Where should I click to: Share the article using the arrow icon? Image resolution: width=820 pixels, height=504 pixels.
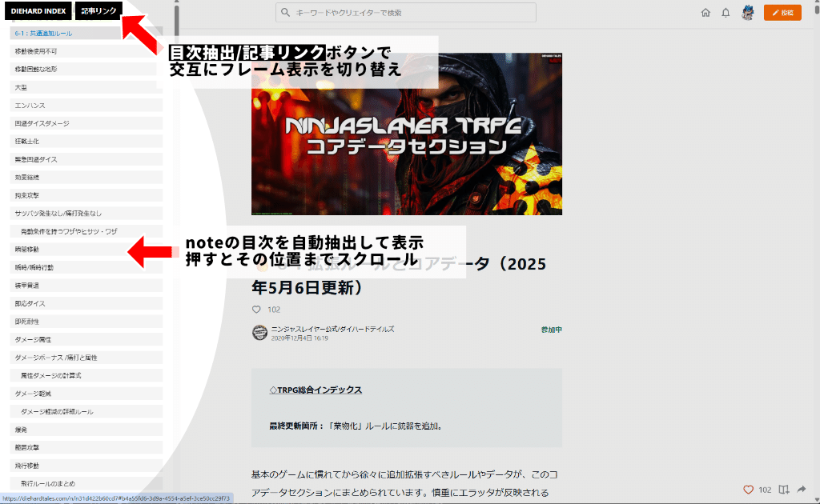pyautogui.click(x=802, y=489)
